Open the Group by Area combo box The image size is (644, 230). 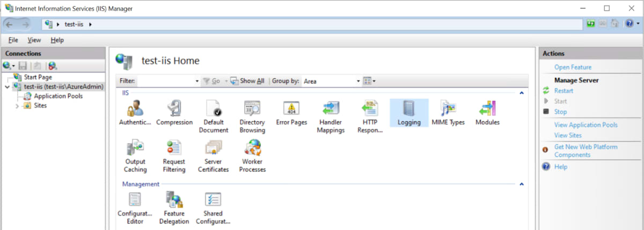(x=331, y=81)
